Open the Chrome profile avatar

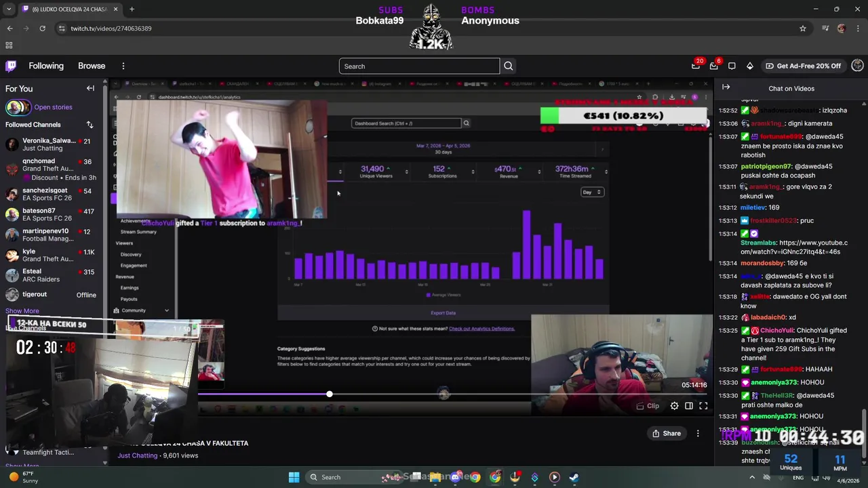842,28
